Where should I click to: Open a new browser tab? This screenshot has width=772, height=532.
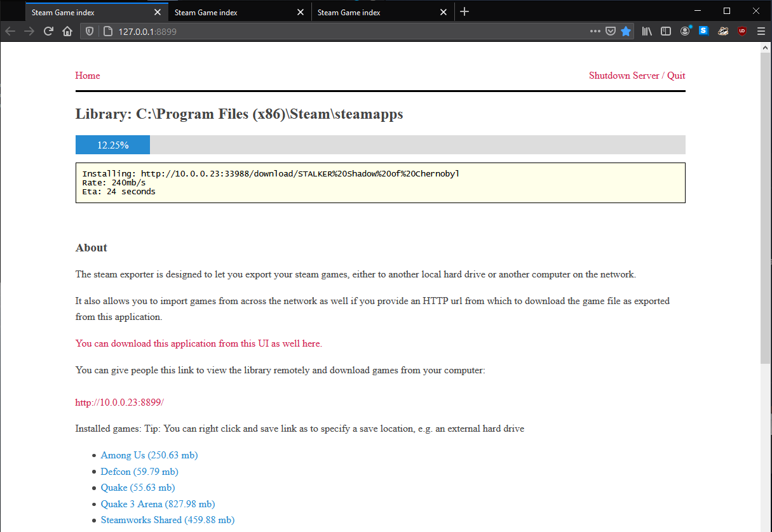[x=464, y=12]
